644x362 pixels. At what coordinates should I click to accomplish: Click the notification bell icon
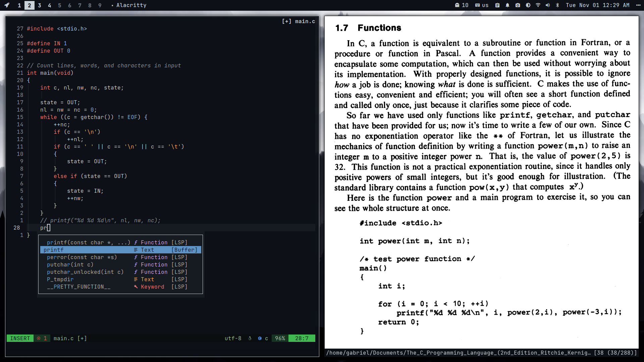coord(507,5)
